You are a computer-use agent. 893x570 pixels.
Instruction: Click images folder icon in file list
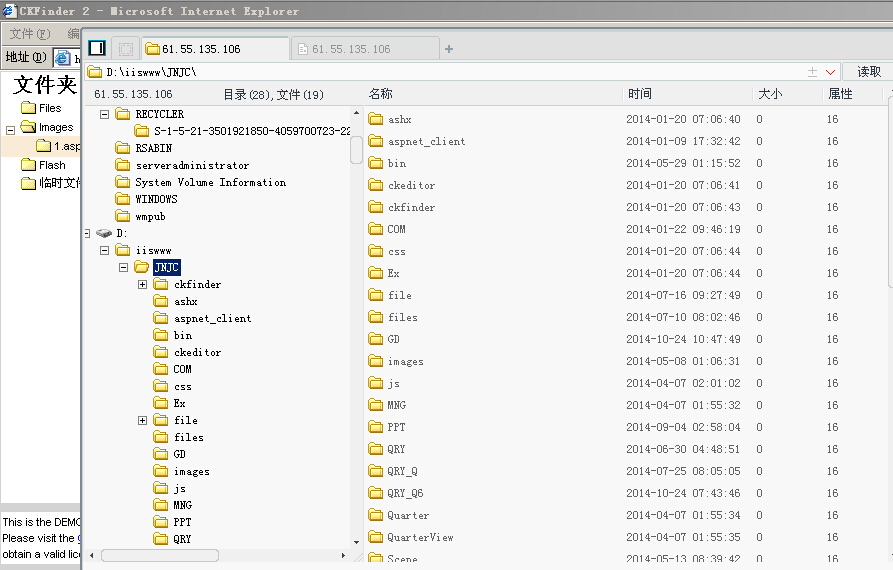click(375, 361)
